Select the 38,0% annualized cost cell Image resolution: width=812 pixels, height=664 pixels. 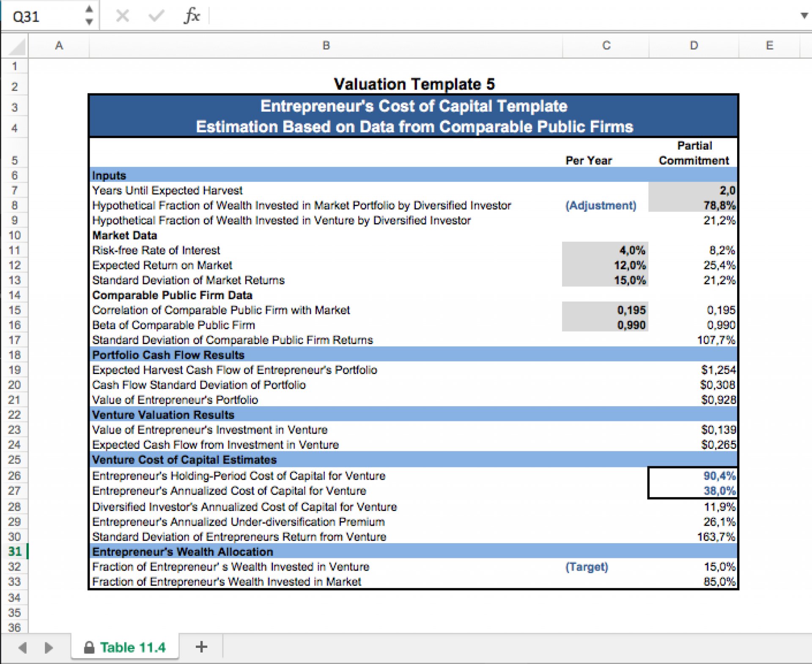click(693, 491)
